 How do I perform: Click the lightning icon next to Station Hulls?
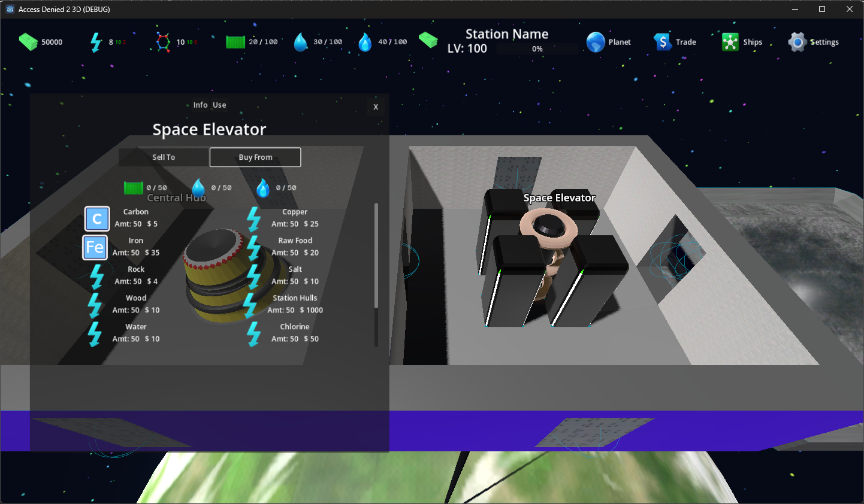250,305
